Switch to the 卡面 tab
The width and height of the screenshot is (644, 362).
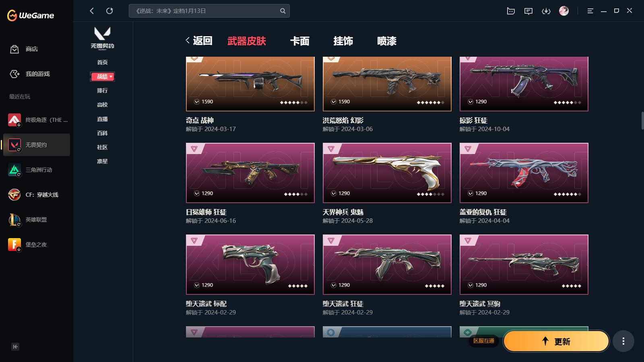point(300,41)
